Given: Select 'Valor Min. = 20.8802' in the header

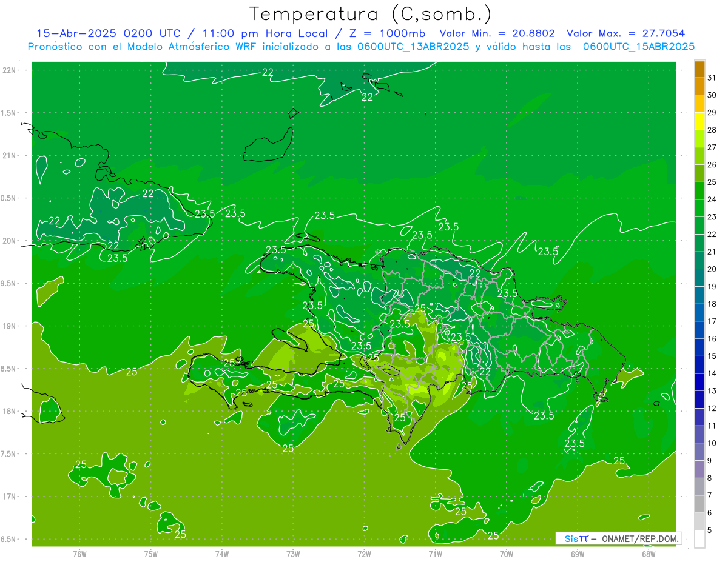Looking at the screenshot, I should tap(497, 33).
